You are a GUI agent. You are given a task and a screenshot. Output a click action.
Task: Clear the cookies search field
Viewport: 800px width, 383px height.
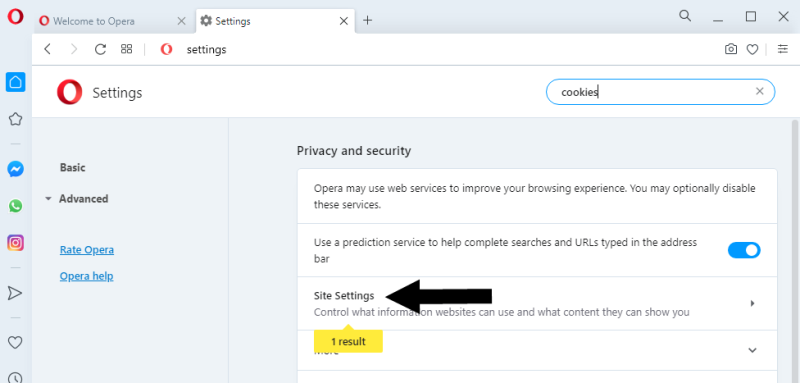pyautogui.click(x=760, y=91)
